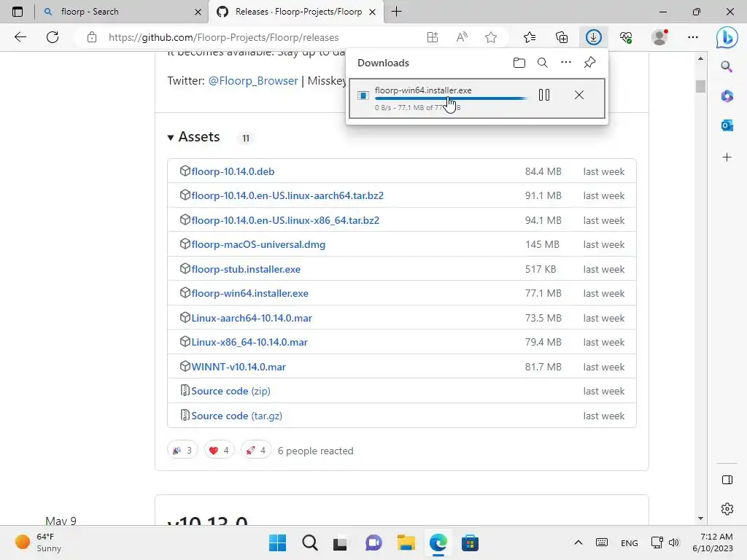Add a sidebar app with plus
The width and height of the screenshot is (747, 560).
[x=727, y=157]
